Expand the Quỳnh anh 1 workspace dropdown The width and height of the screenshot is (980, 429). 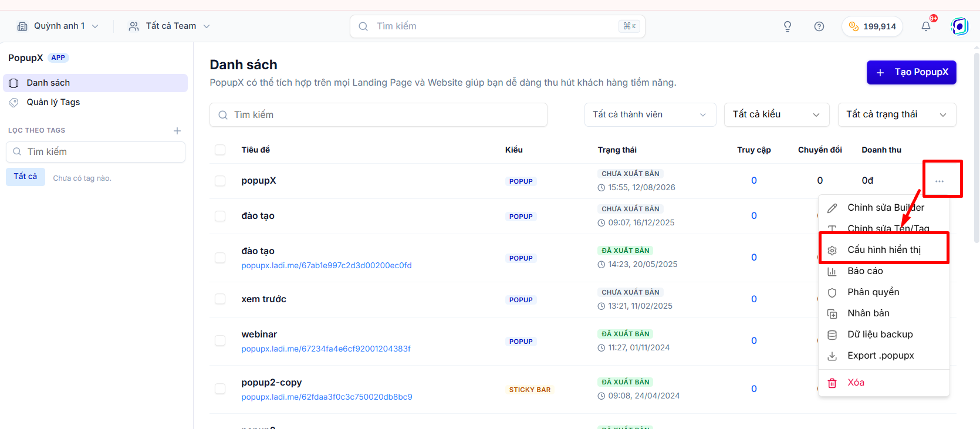coord(58,26)
